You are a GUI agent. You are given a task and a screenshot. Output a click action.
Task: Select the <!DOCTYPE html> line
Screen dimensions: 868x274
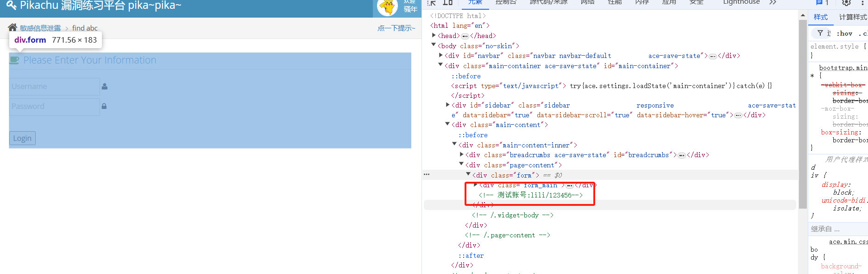458,16
